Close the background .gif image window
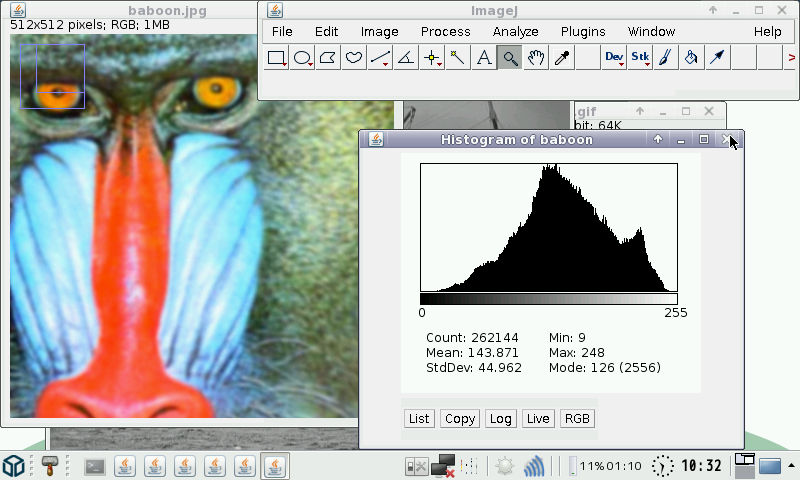800x480 pixels. tap(709, 111)
